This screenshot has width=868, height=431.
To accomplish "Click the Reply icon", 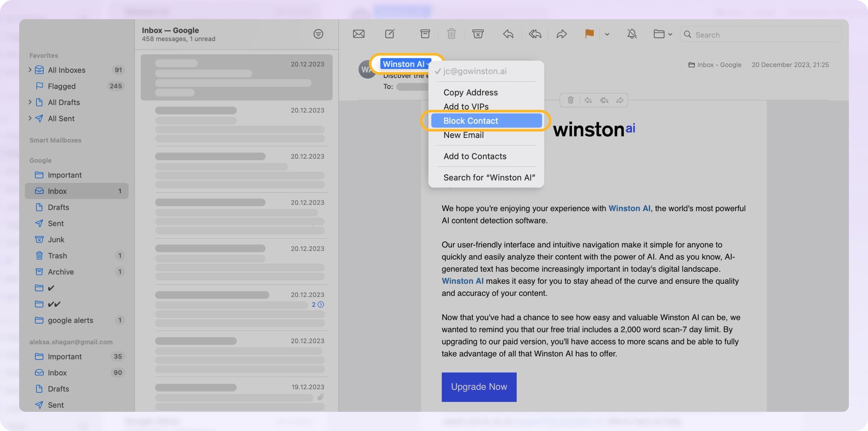I will click(508, 34).
